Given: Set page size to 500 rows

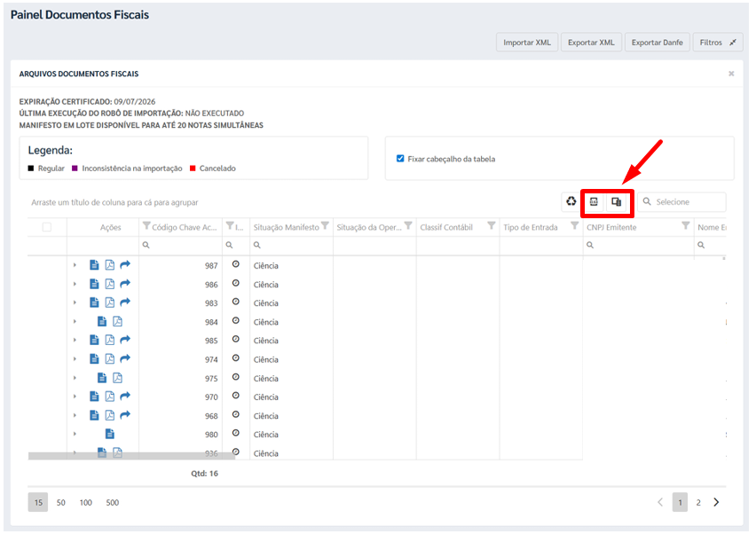Looking at the screenshot, I should click(x=113, y=503).
